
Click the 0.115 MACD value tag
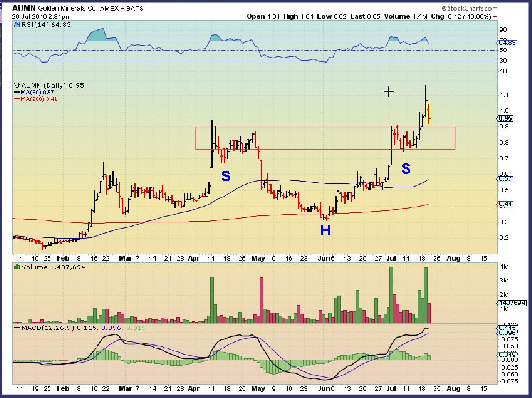tap(508, 328)
